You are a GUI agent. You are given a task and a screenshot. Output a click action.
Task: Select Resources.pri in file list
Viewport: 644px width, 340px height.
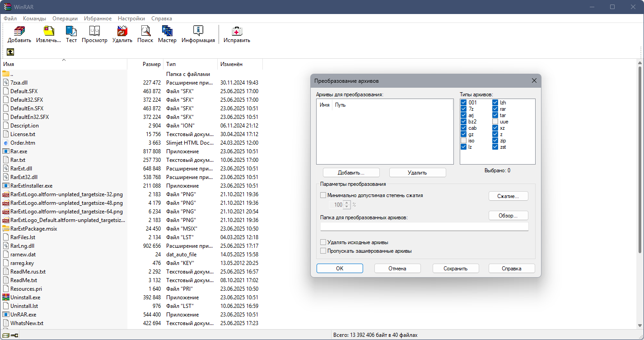[x=26, y=288]
